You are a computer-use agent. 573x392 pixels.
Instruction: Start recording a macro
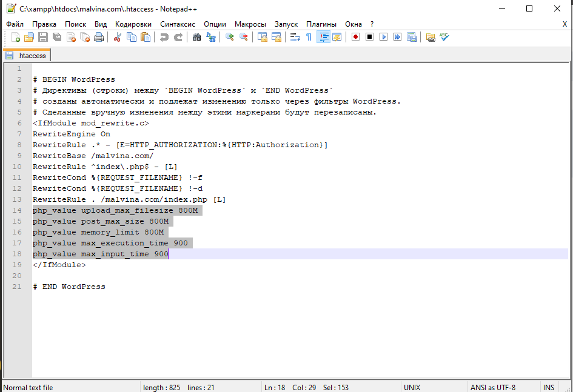[355, 37]
